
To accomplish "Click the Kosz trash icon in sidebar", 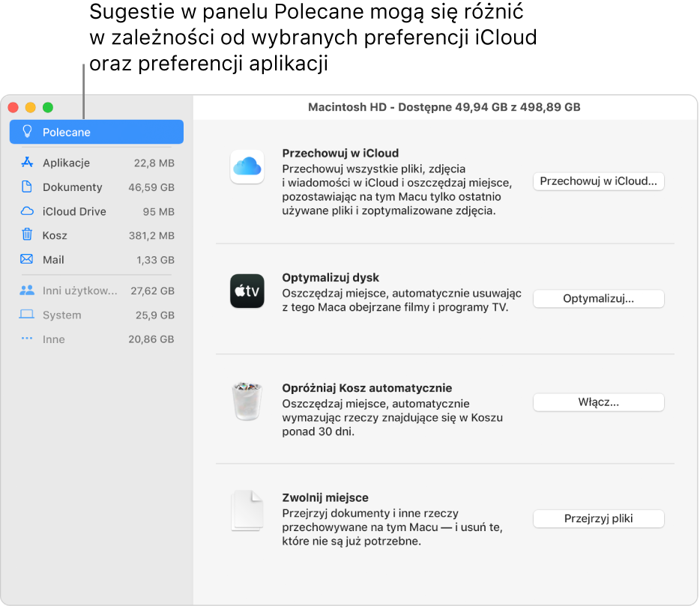I will 27,234.
